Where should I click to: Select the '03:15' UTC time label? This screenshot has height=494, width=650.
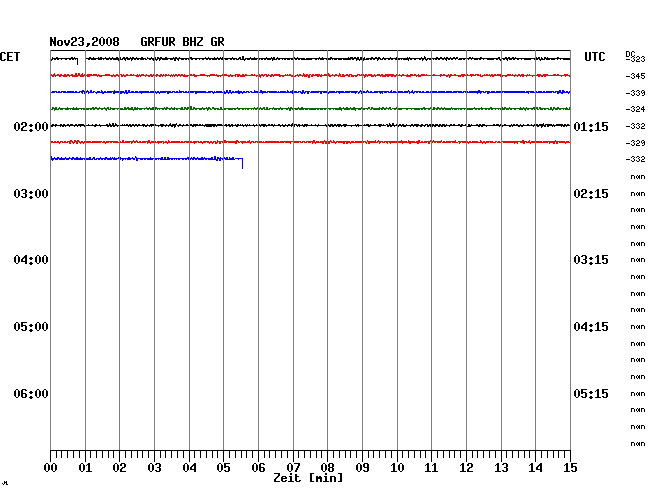[591, 260]
